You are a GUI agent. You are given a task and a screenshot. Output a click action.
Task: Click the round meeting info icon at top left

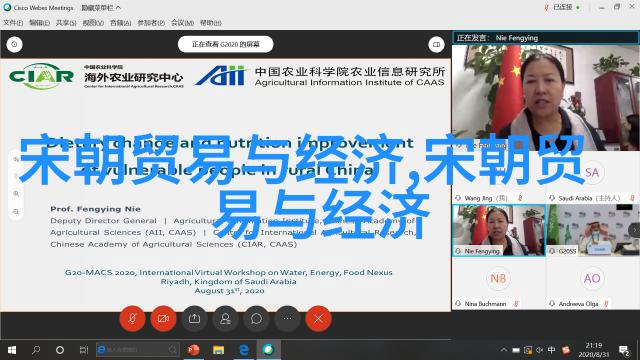point(14,44)
